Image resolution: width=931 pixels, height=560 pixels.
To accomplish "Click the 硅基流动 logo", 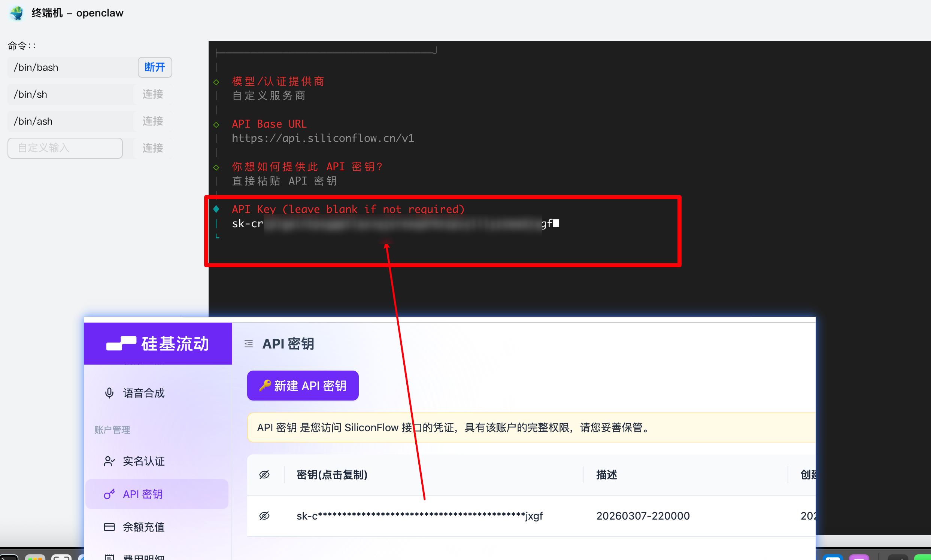I will 158,344.
